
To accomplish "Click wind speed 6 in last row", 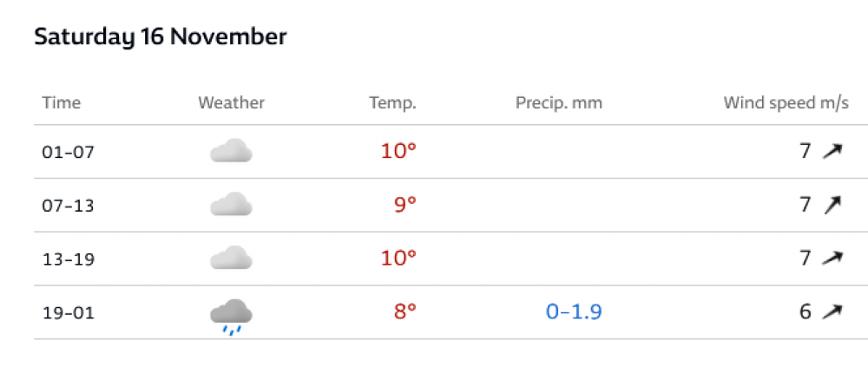I will click(x=806, y=312).
